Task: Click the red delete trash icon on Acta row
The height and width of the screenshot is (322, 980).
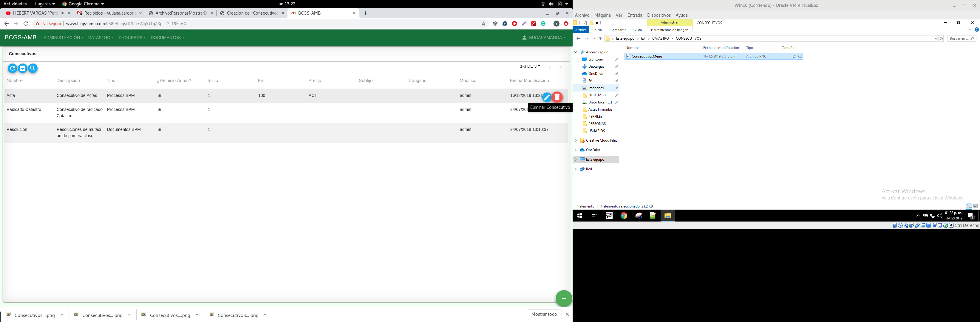Action: pos(557,97)
